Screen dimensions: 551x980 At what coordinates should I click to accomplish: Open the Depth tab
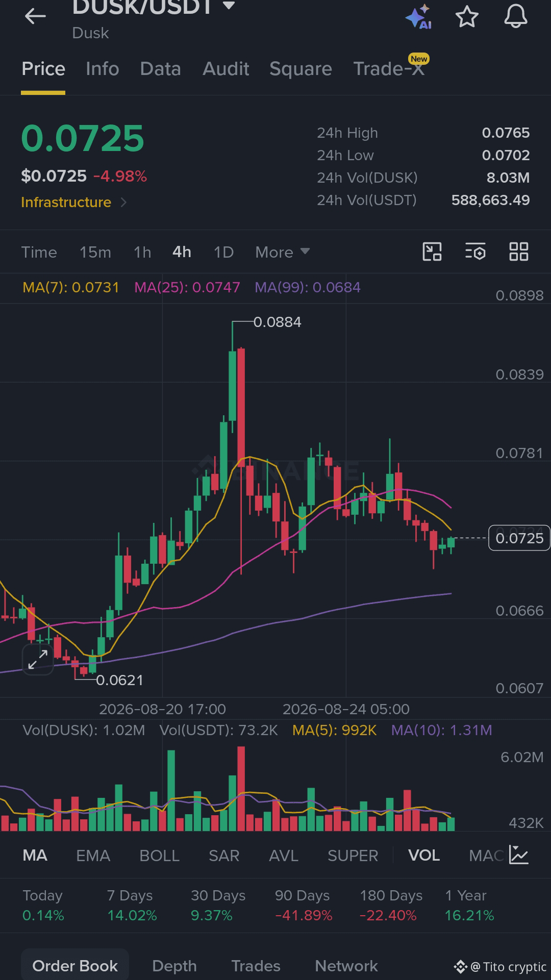(x=174, y=966)
